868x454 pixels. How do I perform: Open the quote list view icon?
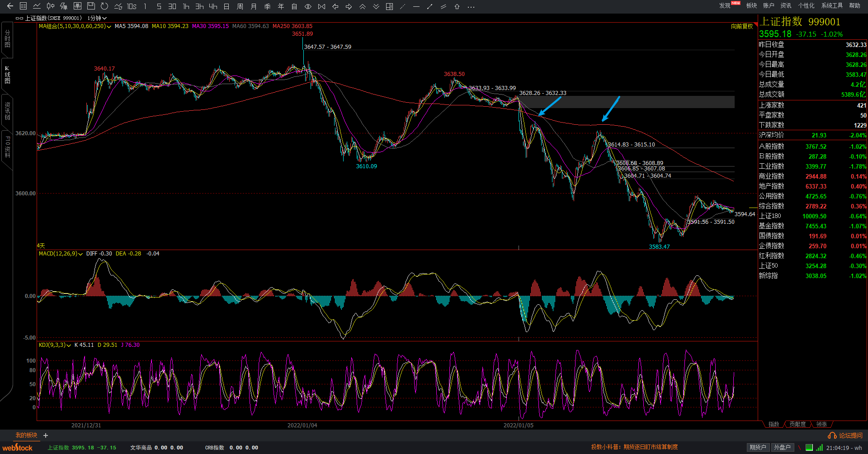(24, 6)
